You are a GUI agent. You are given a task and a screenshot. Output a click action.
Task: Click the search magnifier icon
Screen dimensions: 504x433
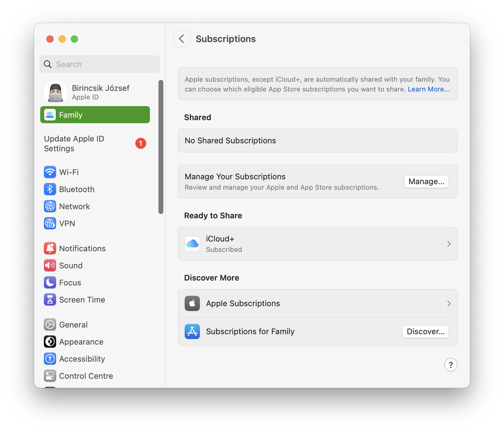pos(48,64)
